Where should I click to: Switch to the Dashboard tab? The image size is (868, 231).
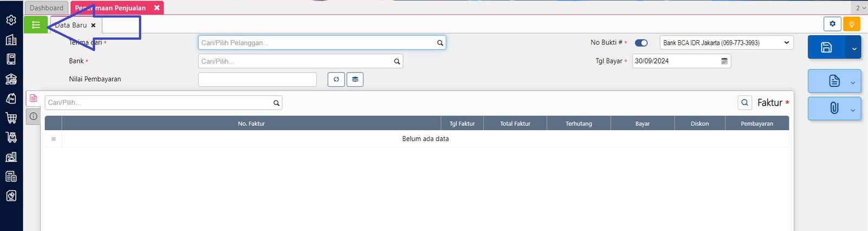46,8
